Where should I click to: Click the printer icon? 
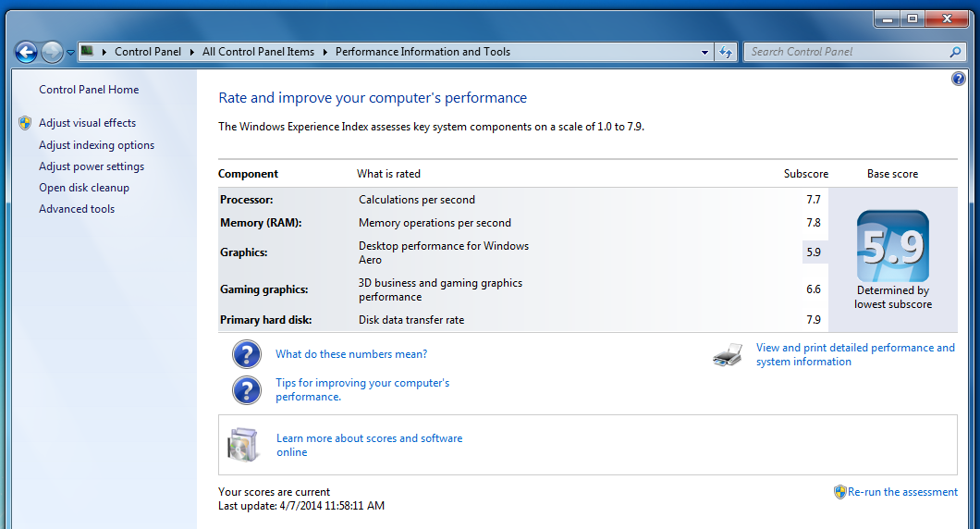728,354
